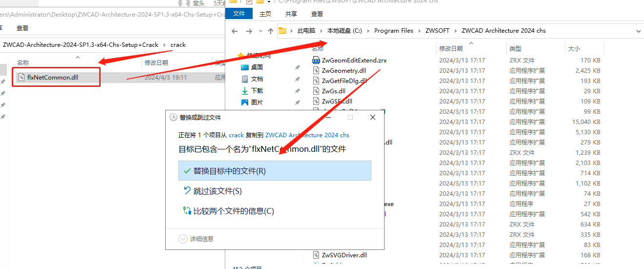The width and height of the screenshot is (644, 269).
Task: Expand the chevron between ZWSOFT and ZWCAD Architecture 2024 chs
Action: click(x=456, y=31)
